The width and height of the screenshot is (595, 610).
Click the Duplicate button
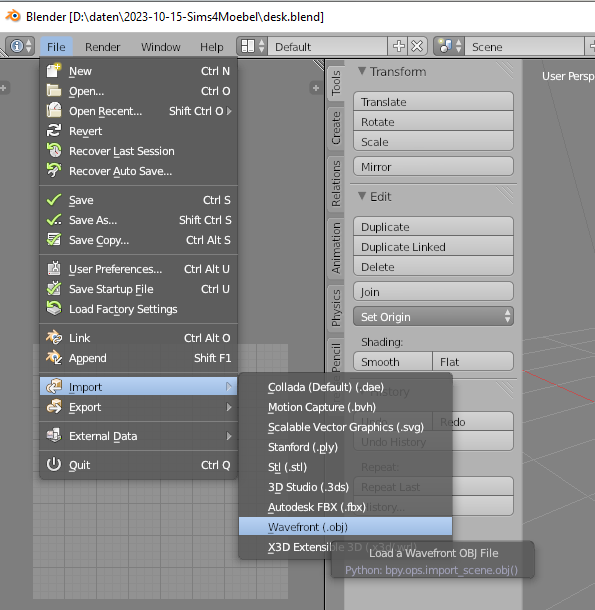point(433,226)
